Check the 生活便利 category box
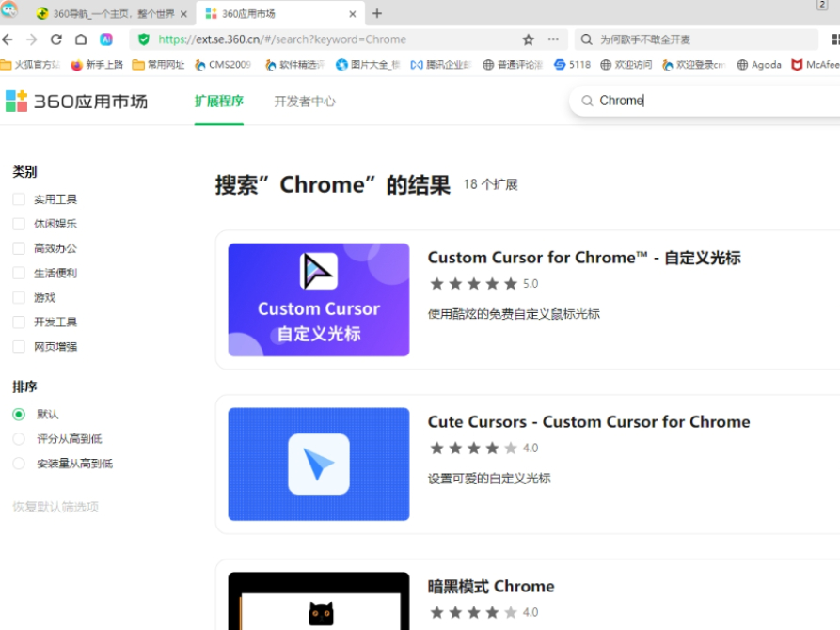The width and height of the screenshot is (840, 630). coord(19,274)
